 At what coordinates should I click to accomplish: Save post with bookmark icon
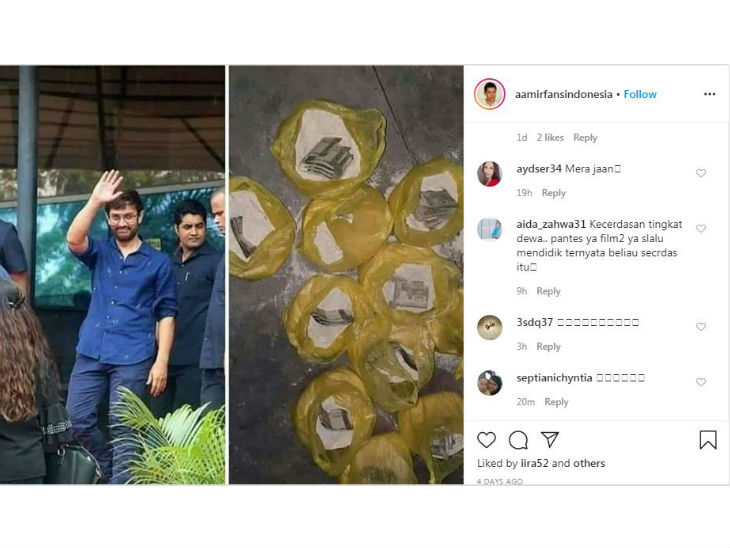point(707,440)
